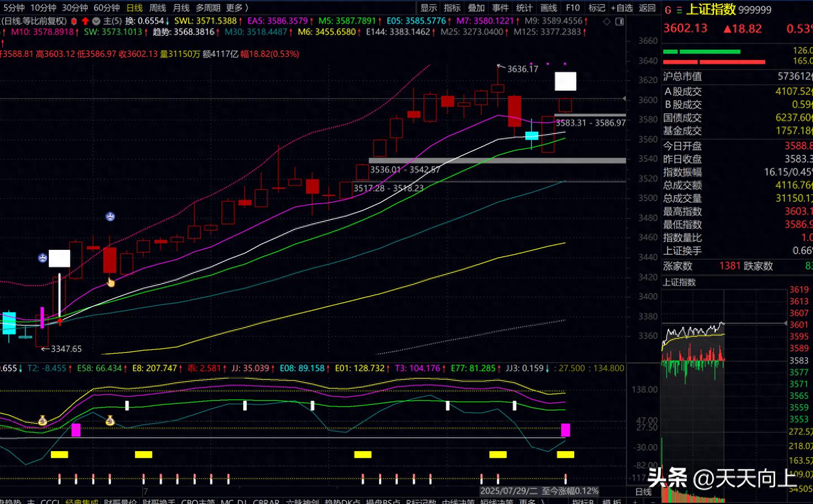Select the R标记数 indicator tab
The width and height of the screenshot is (813, 504).
coord(421,501)
